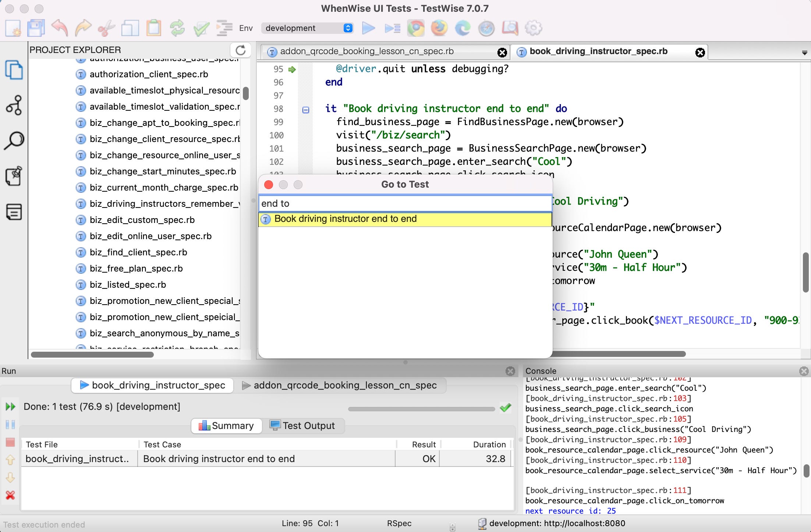Viewport: 811px width, 532px height.
Task: Click the indent/format lines toolbar icon
Action: (x=224, y=28)
